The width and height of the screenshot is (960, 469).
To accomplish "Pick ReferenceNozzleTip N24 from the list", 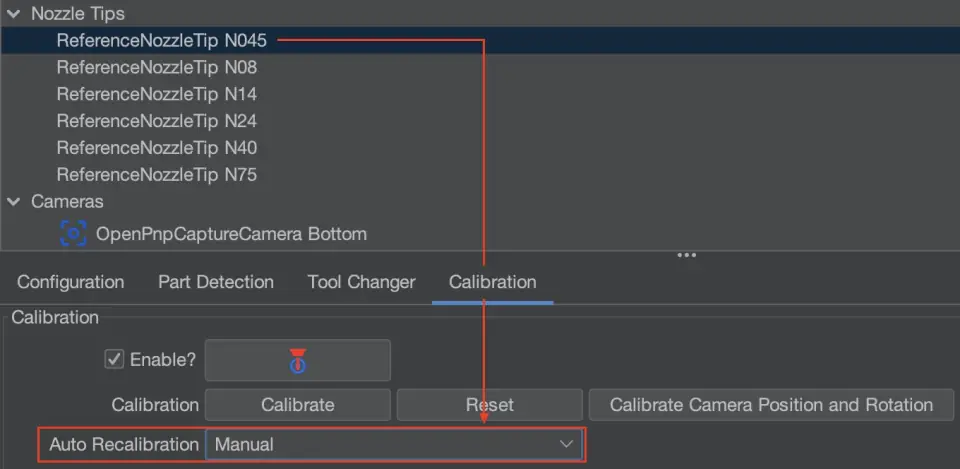I will [157, 121].
